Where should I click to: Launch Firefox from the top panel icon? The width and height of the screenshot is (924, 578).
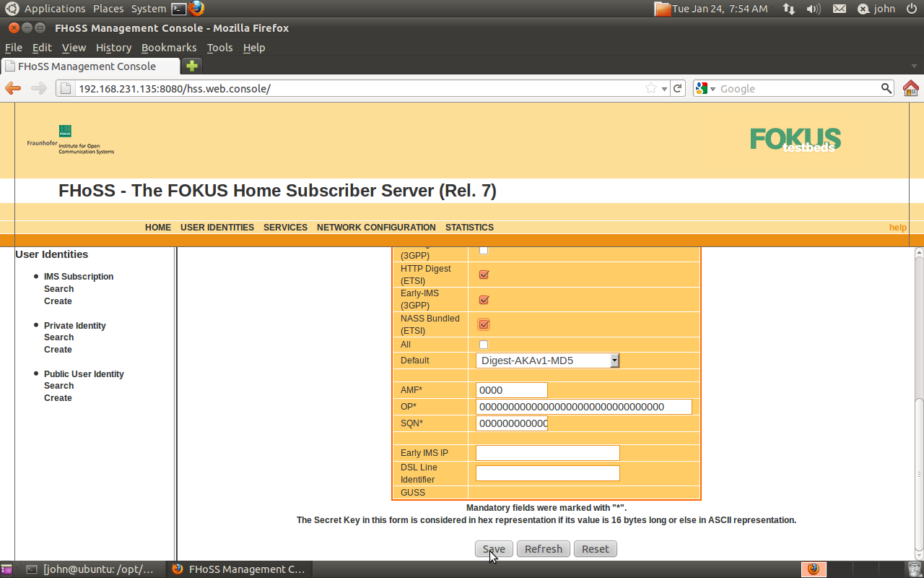[197, 9]
